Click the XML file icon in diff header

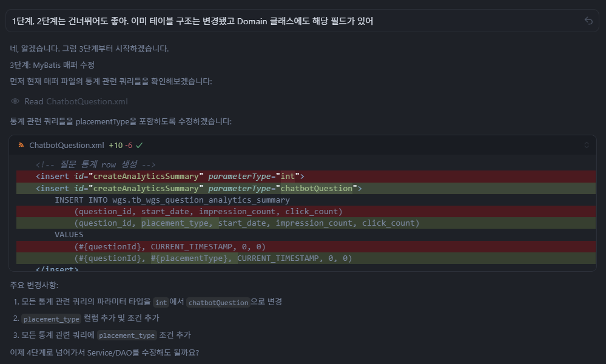click(21, 146)
